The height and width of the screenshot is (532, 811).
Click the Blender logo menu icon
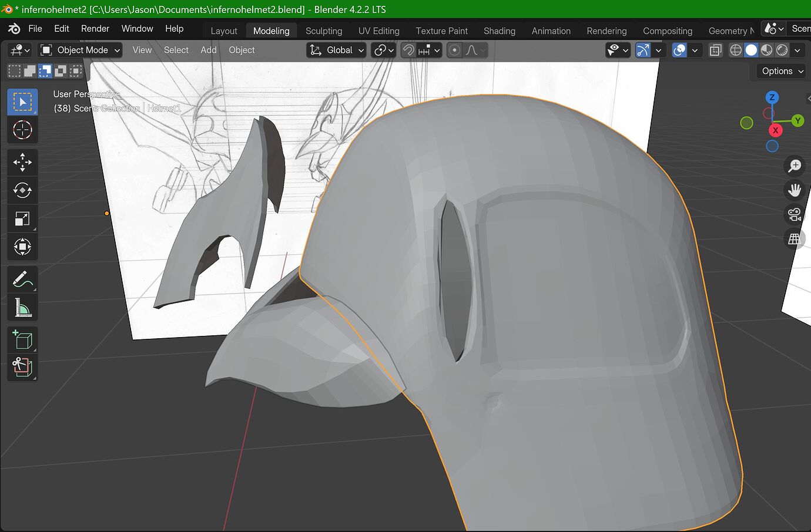(x=14, y=28)
